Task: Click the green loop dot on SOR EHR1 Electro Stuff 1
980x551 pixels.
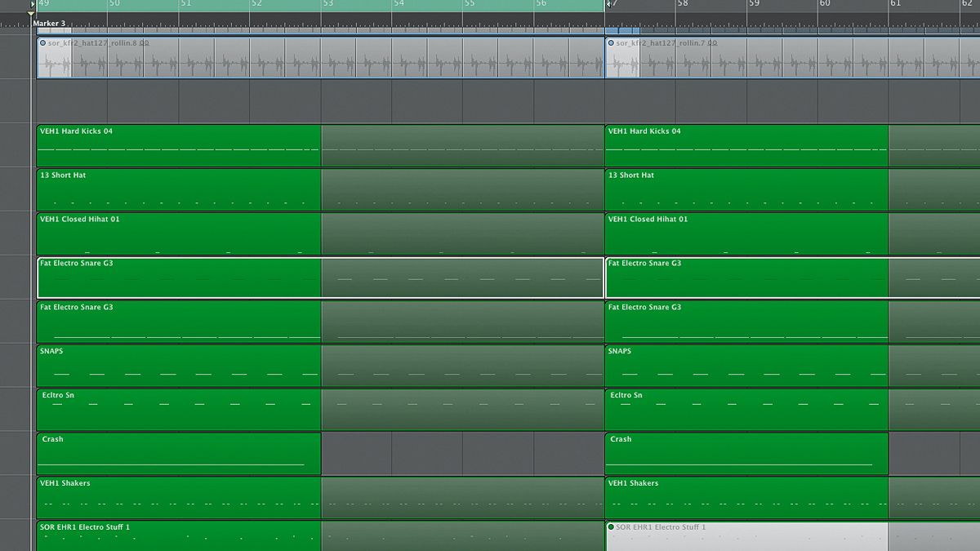Action: click(610, 527)
